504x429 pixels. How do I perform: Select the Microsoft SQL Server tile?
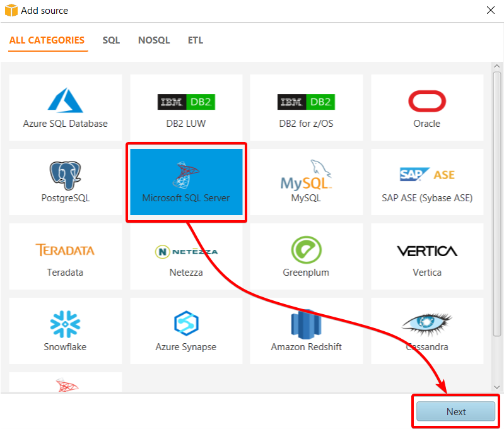pos(186,182)
